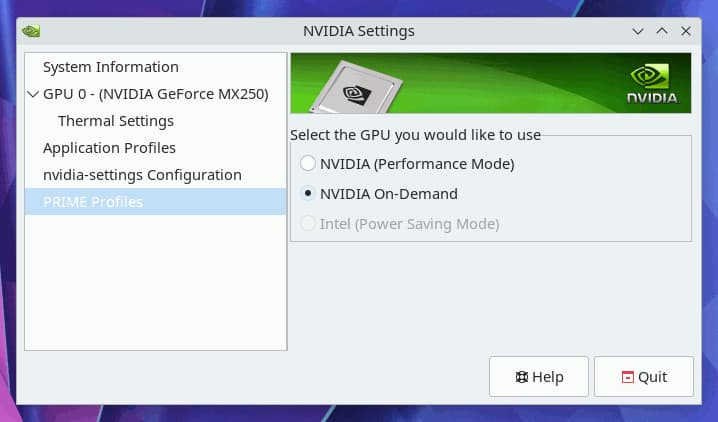Click the lifebuoy icon on Help button
This screenshot has height=422, width=718.
[522, 377]
